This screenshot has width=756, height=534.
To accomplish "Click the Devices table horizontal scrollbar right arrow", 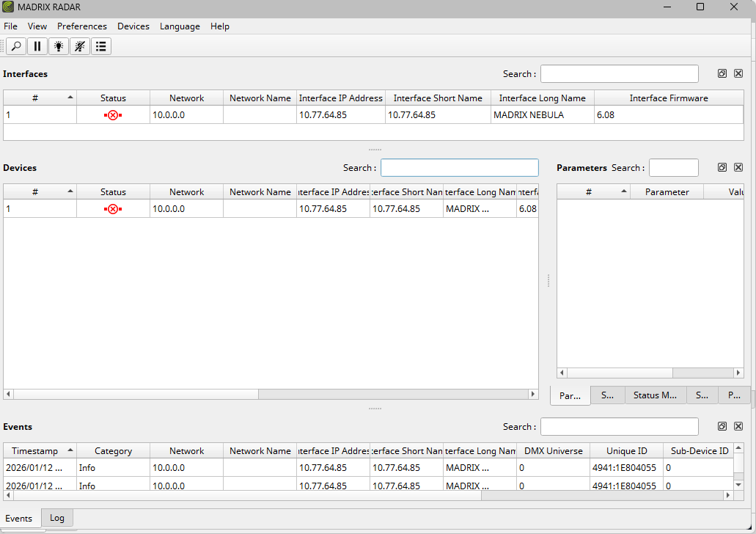I will (533, 395).
